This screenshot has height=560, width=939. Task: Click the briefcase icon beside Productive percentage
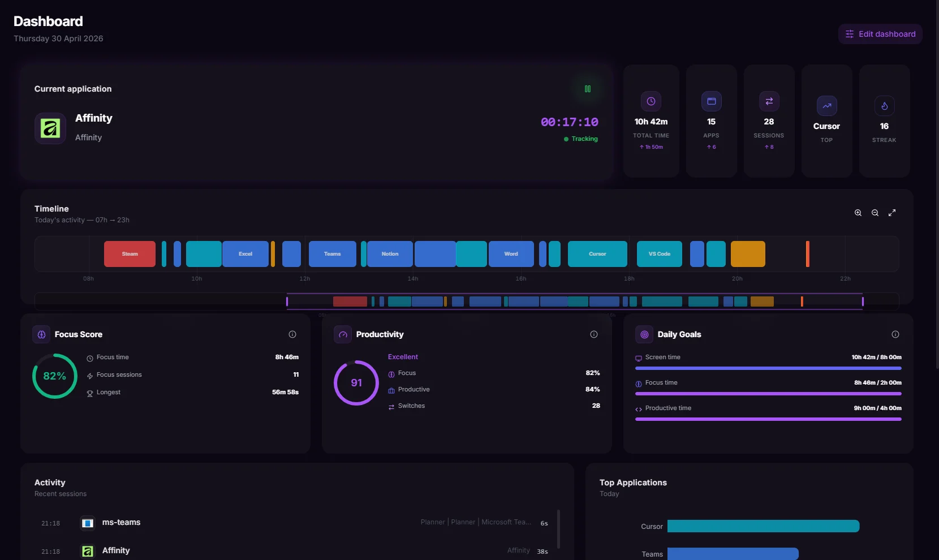[391, 390]
